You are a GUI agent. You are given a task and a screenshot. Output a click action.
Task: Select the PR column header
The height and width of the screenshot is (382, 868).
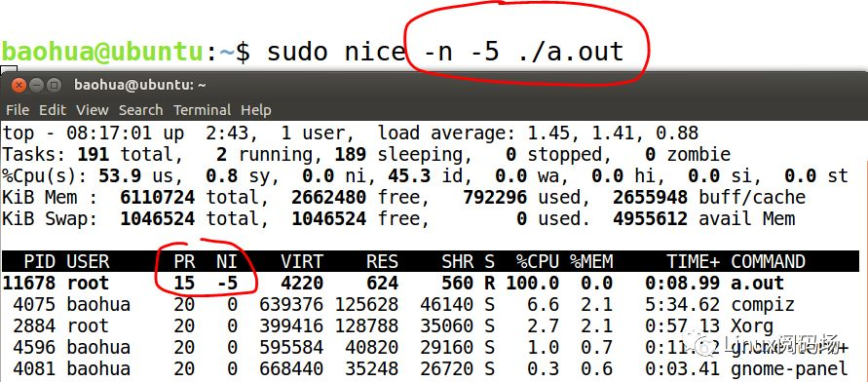pyautogui.click(x=184, y=261)
